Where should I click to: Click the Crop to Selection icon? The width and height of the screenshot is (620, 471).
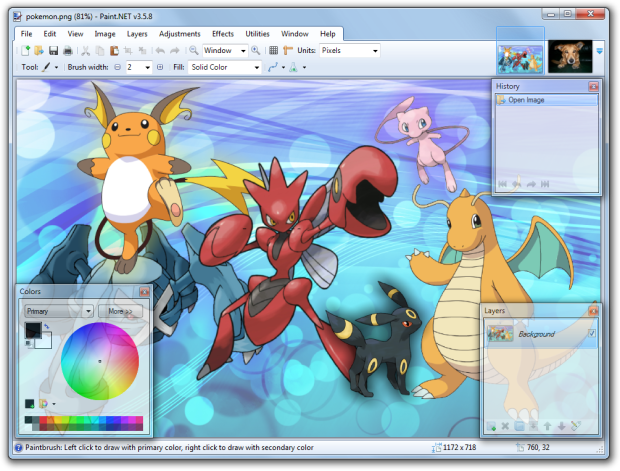(x=128, y=50)
